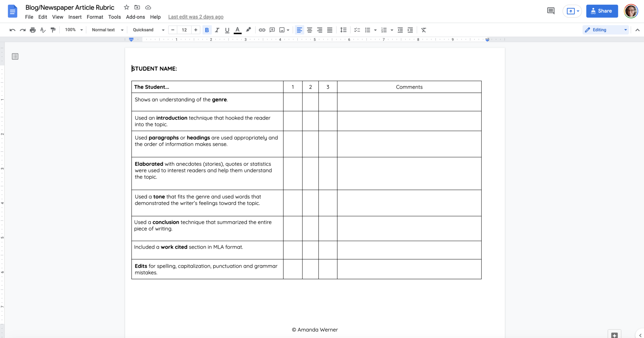Click the Share button
Screen dimensions: 644x338
602,11
